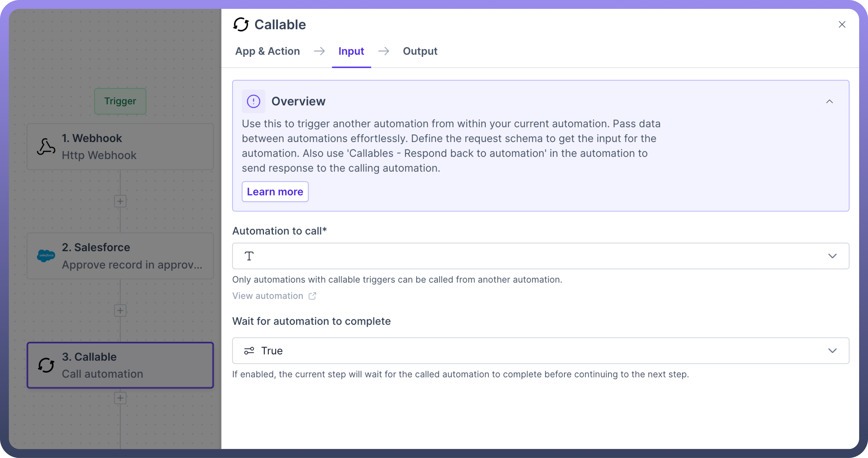Click the Salesforce cloud icon
Viewport: 868px width, 458px height.
click(46, 256)
